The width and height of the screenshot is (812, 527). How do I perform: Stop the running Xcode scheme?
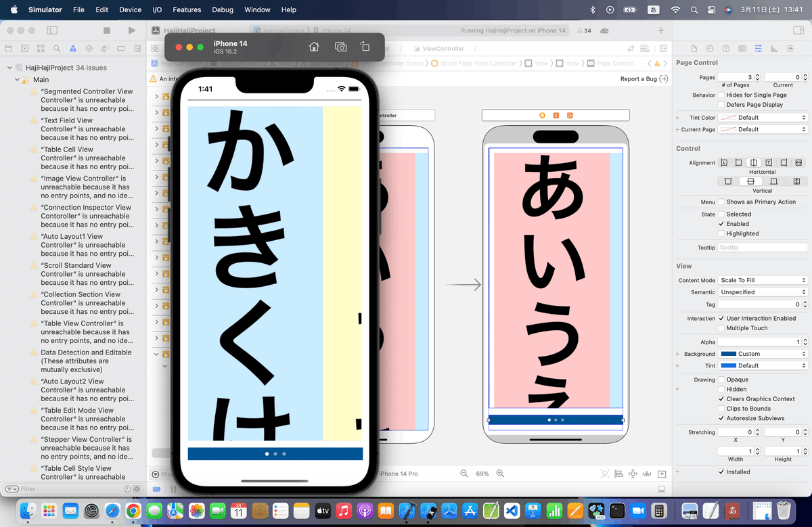click(106, 30)
